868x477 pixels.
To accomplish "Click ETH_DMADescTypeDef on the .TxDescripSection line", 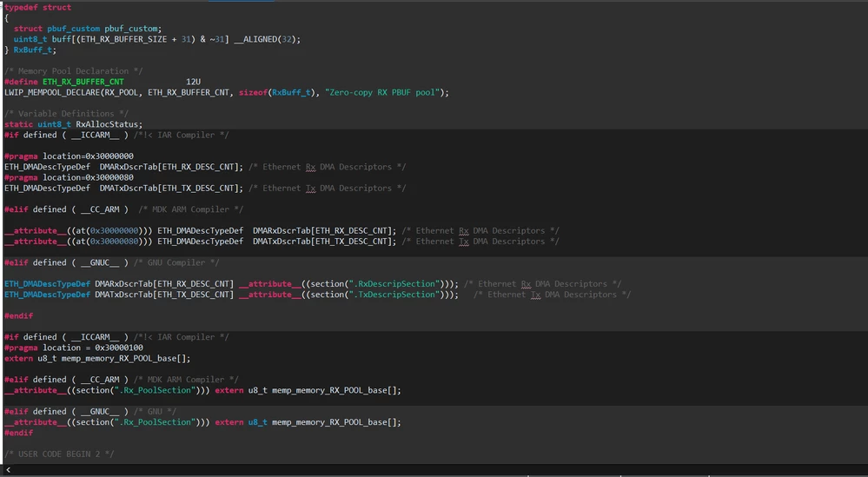I will click(47, 295).
